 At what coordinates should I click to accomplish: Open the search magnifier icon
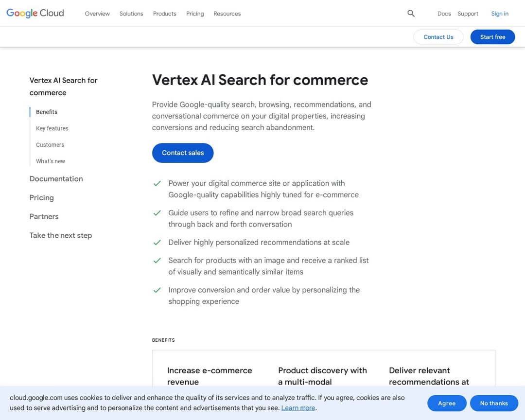pos(411,14)
